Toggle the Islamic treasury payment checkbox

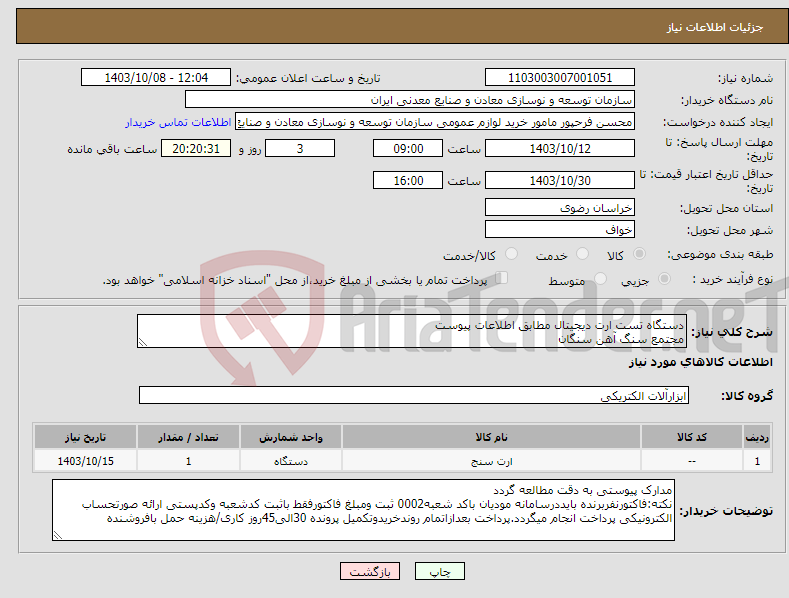pyautogui.click(x=502, y=278)
